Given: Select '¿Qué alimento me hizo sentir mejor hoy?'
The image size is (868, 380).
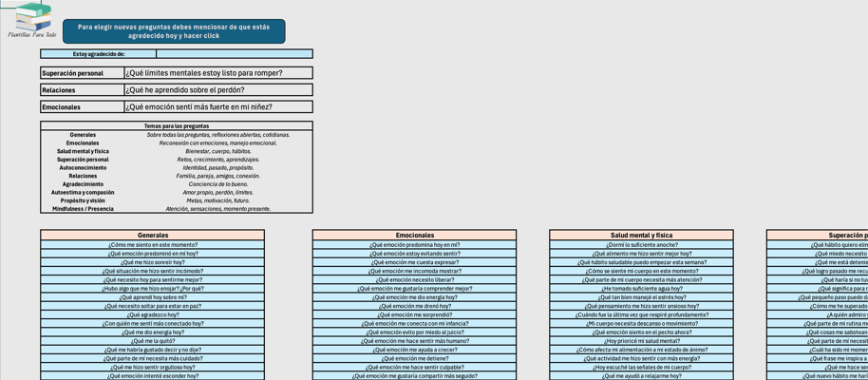Looking at the screenshot, I should pyautogui.click(x=641, y=254).
